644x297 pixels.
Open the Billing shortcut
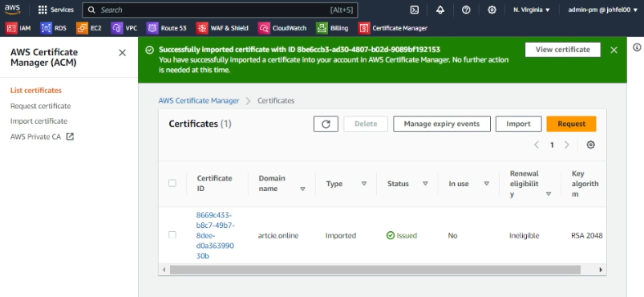click(332, 28)
